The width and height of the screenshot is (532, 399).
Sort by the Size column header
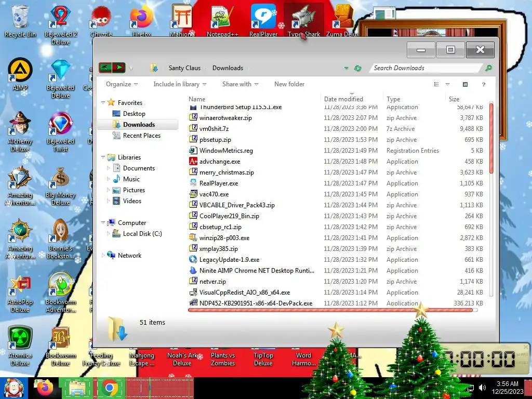click(454, 99)
